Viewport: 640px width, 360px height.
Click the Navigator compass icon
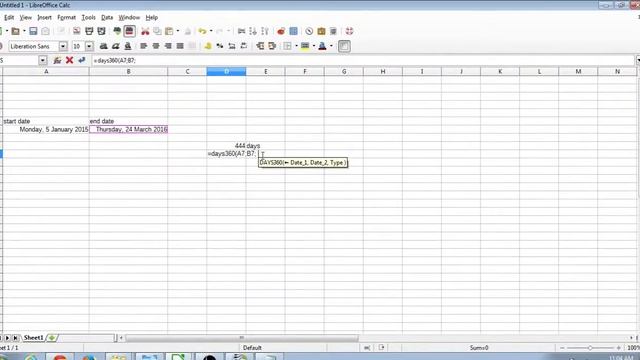point(309,31)
